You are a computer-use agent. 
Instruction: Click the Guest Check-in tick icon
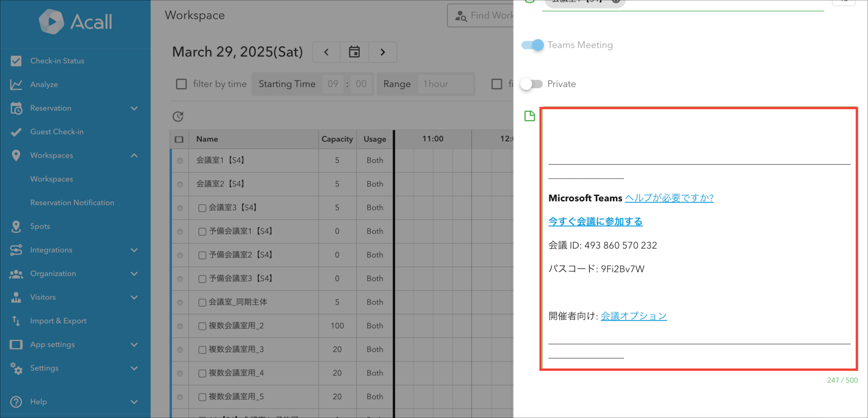[x=16, y=132]
